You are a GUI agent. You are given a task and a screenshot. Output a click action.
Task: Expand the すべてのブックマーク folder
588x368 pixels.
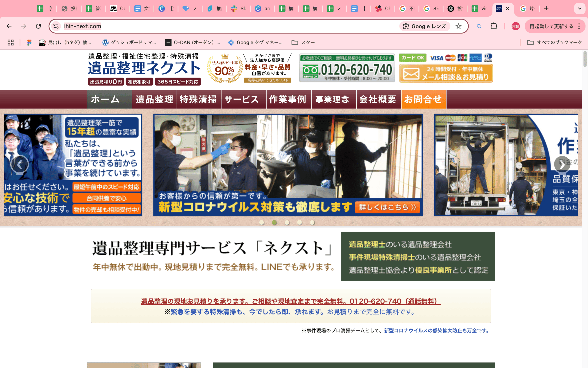[554, 43]
